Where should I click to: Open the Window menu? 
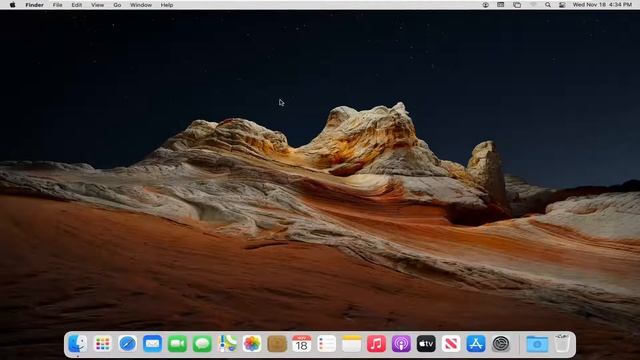coord(141,5)
